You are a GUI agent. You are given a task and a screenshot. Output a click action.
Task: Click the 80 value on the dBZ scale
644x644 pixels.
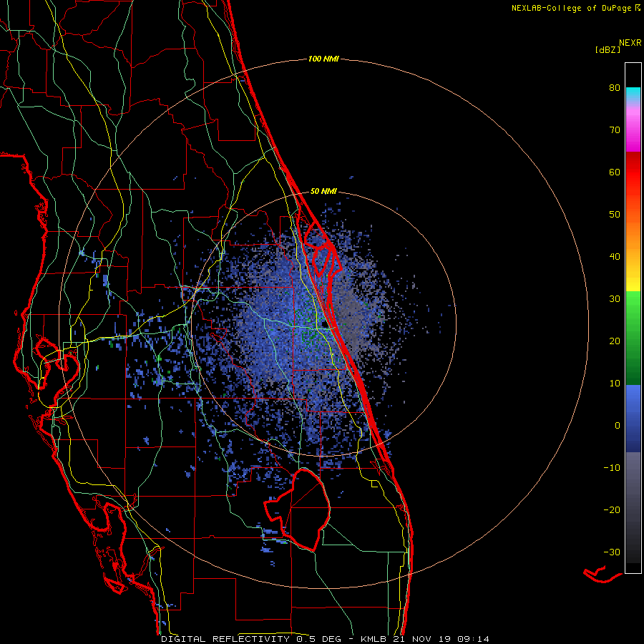pyautogui.click(x=615, y=88)
